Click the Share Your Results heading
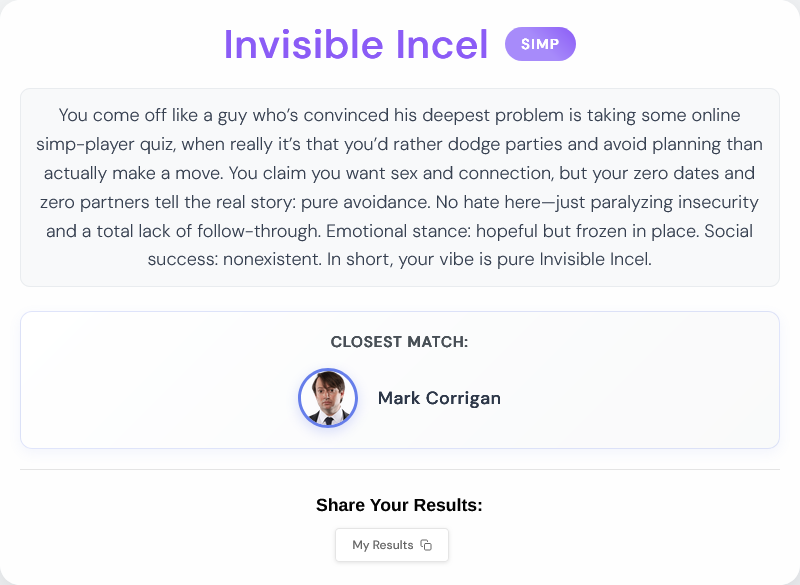The height and width of the screenshot is (585, 800). [x=399, y=505]
